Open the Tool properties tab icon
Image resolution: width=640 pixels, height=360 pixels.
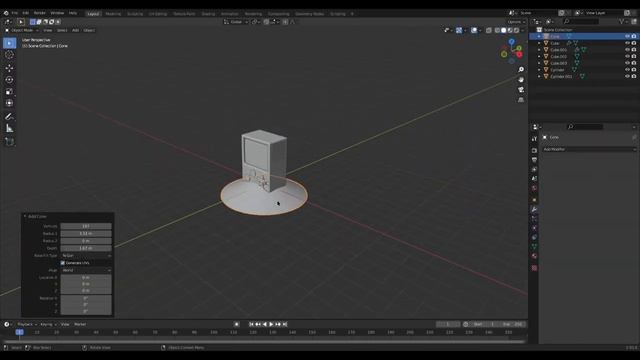coord(534,139)
